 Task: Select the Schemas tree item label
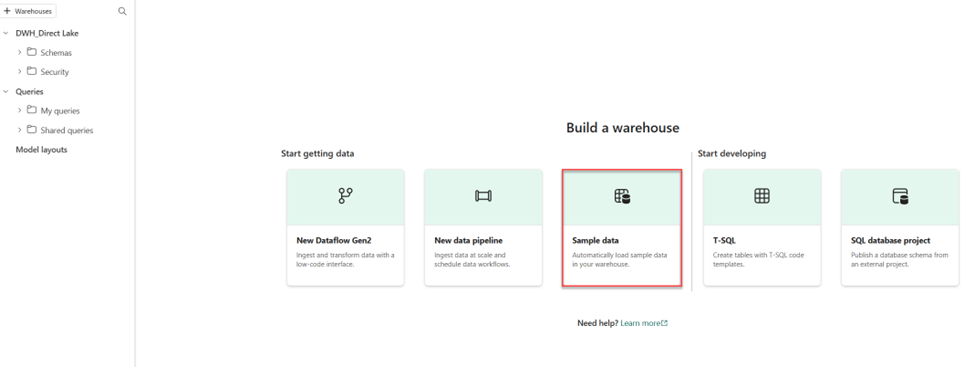click(x=56, y=53)
